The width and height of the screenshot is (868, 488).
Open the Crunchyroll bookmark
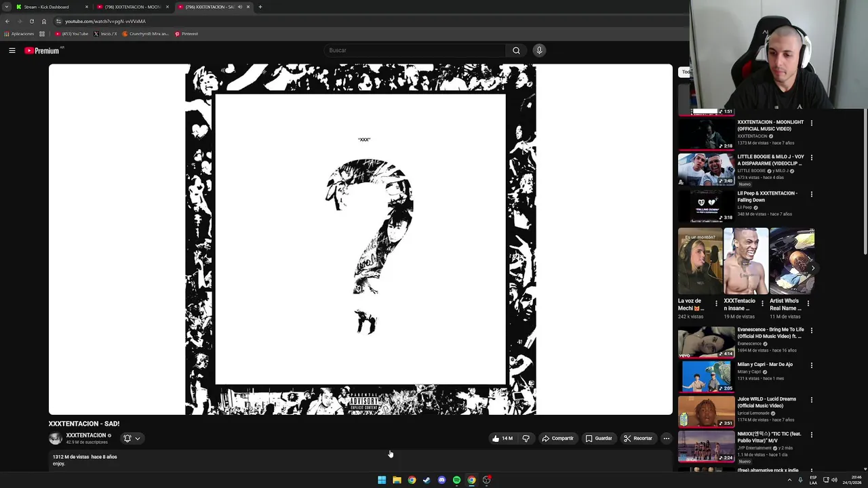pyautogui.click(x=145, y=34)
